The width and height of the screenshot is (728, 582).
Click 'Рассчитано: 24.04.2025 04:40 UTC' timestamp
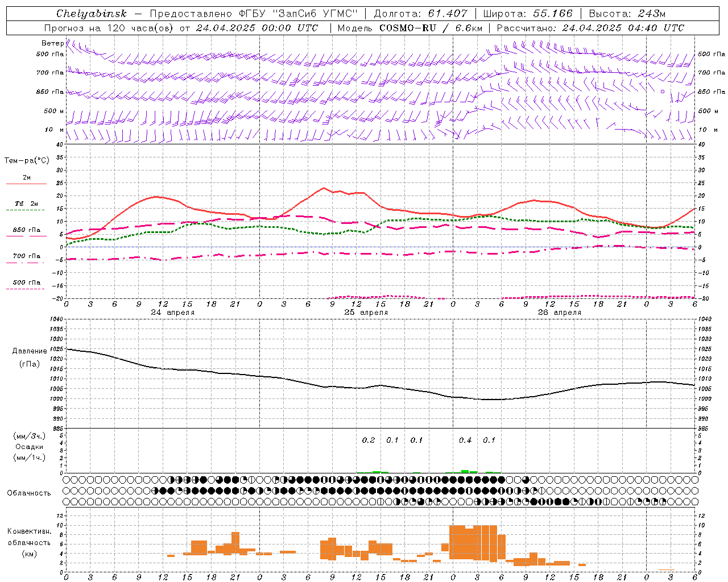[x=590, y=28]
